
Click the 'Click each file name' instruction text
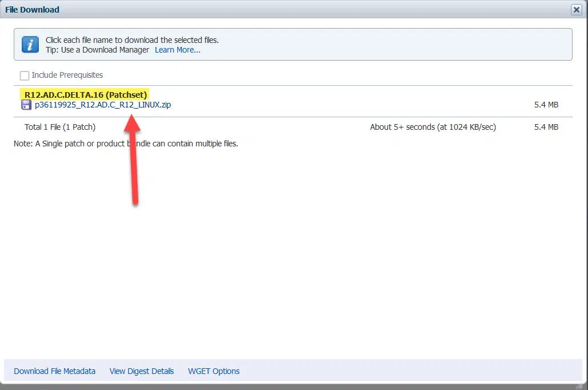click(132, 40)
